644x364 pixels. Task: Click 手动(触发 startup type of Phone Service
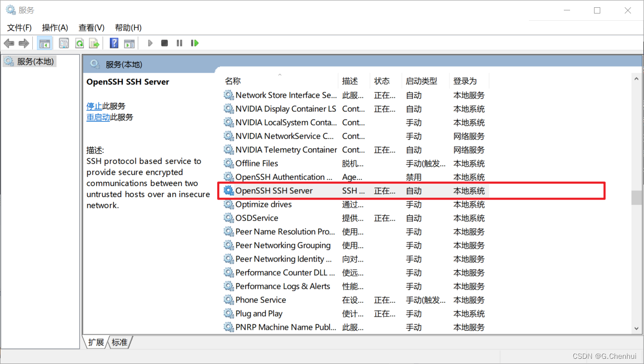point(426,300)
